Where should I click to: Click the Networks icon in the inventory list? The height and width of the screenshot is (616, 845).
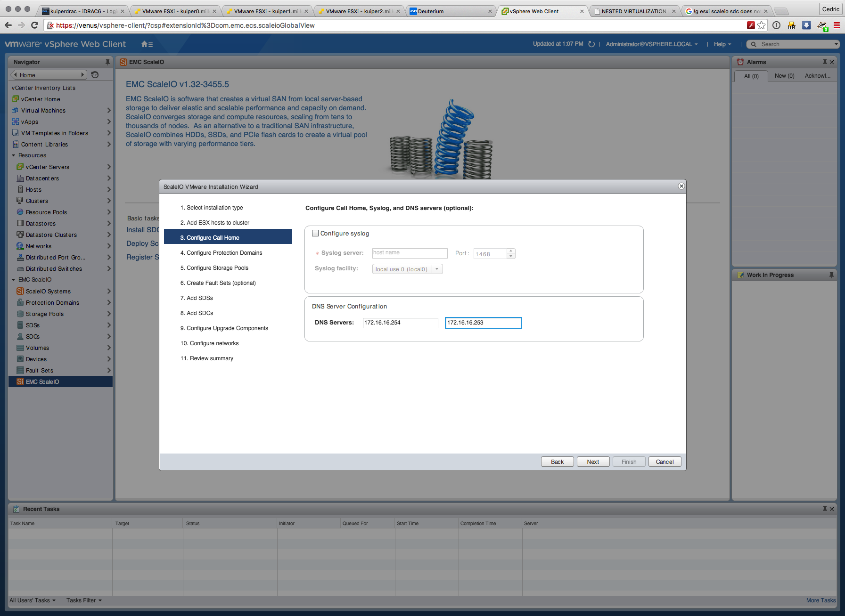coord(20,246)
